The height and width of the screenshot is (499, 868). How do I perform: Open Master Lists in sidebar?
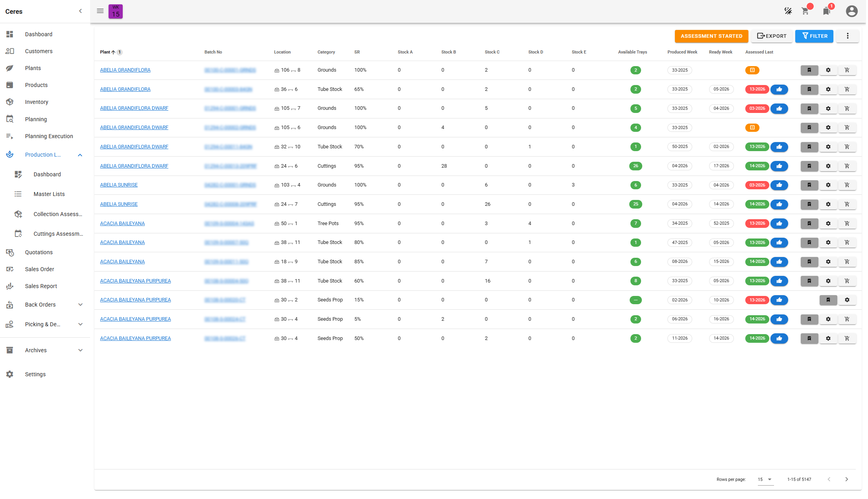pyautogui.click(x=49, y=194)
